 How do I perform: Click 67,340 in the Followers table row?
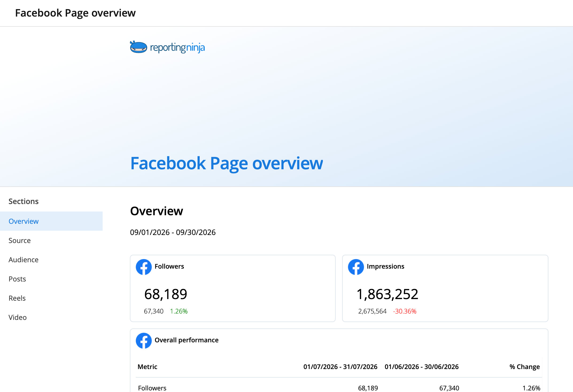[x=449, y=388]
